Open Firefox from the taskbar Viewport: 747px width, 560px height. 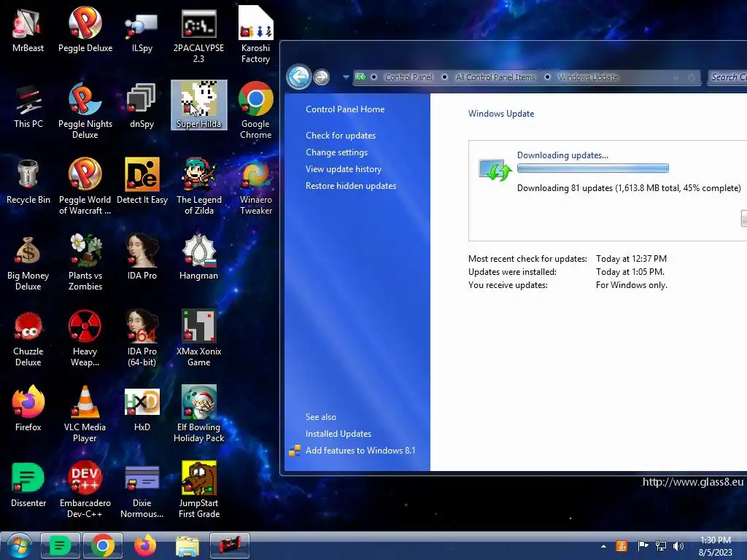pos(145,545)
